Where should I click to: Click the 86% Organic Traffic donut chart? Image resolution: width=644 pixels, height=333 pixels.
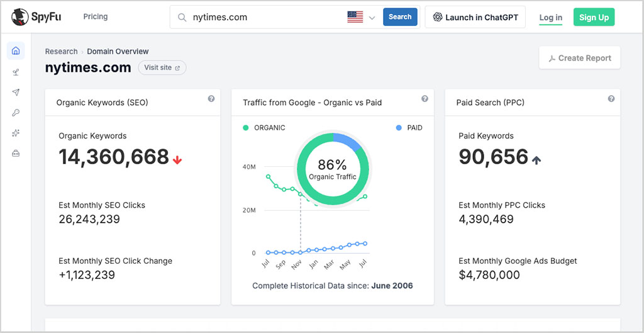(x=333, y=169)
